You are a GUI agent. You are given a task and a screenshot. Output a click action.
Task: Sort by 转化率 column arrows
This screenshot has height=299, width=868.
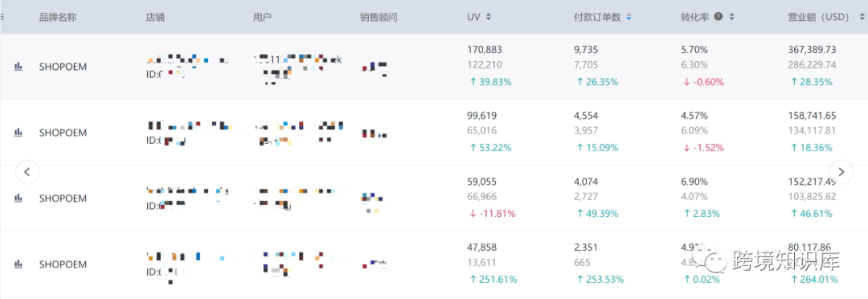pyautogui.click(x=731, y=17)
